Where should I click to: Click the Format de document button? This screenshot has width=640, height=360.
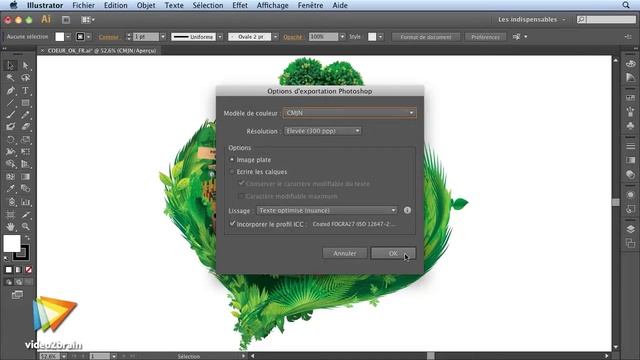tap(426, 37)
